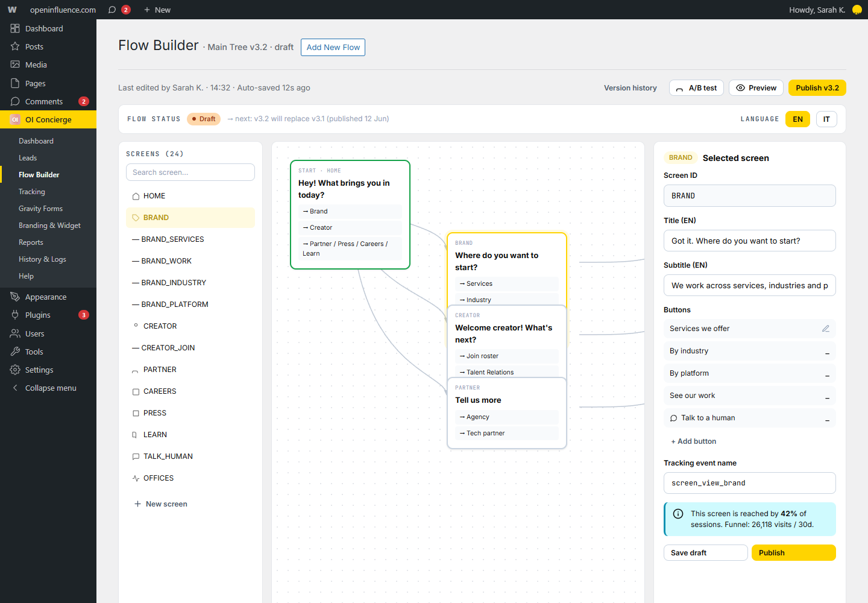Viewport: 868px width, 603px height.
Task: Click the info icon in sessions funnel notice
Action: point(678,514)
